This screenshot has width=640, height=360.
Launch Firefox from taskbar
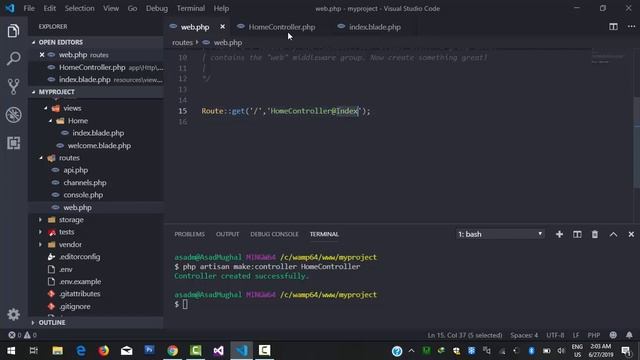pyautogui.click(x=104, y=351)
